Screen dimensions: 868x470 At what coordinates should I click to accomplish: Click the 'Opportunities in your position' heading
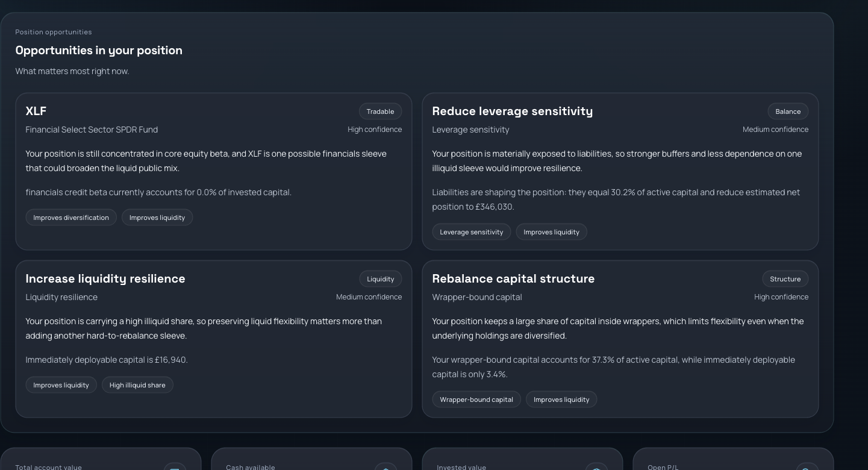point(99,51)
